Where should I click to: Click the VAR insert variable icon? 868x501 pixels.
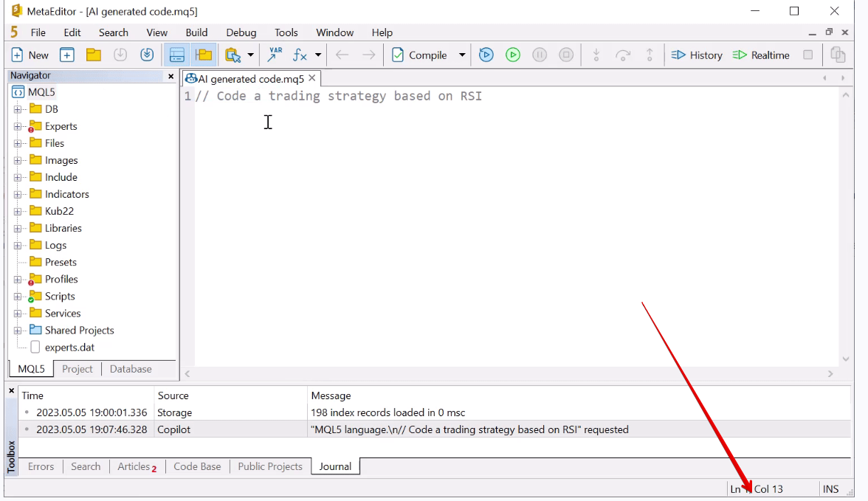point(275,55)
